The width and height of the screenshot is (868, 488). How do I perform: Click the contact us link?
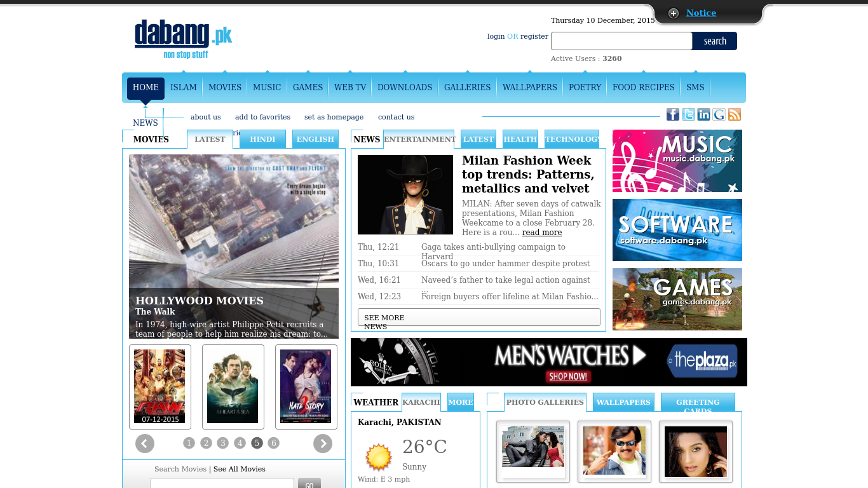[x=397, y=117]
